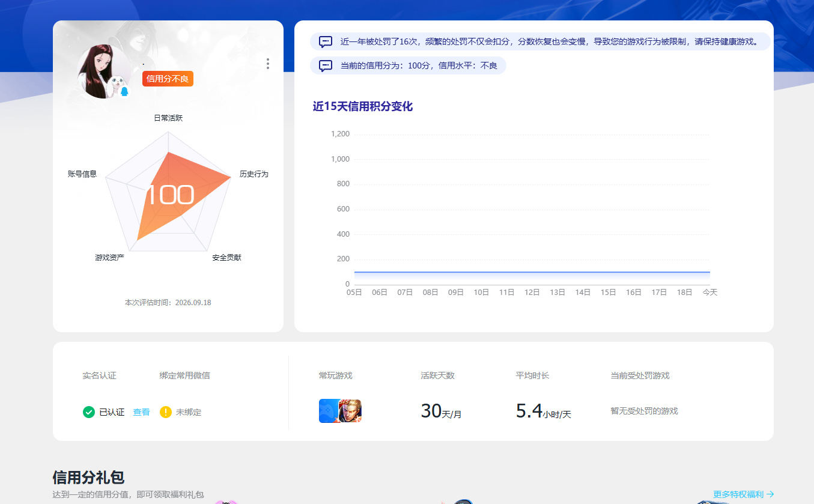Screen dimensions: 814x504
Task: Click the 今天 label on chart axis
Action: pyautogui.click(x=710, y=293)
